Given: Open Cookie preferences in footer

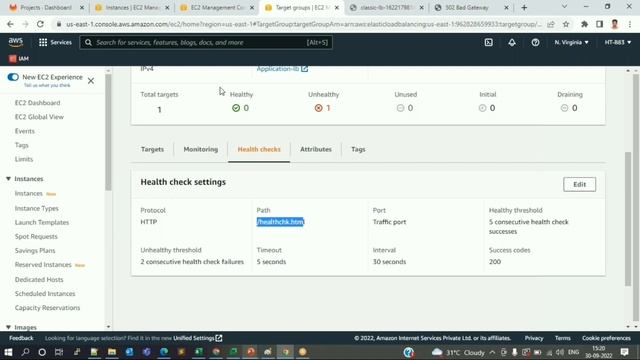Looking at the screenshot, I should [x=606, y=338].
